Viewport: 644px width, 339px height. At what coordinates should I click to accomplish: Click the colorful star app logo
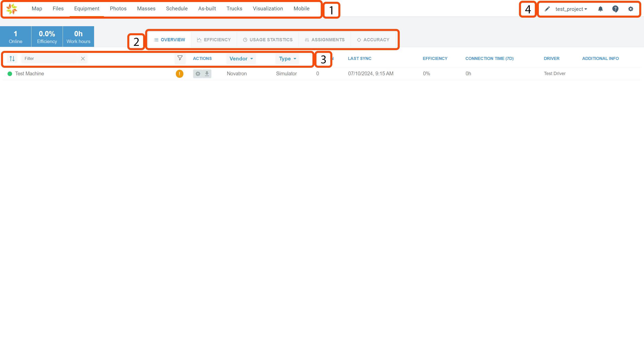[x=12, y=9]
